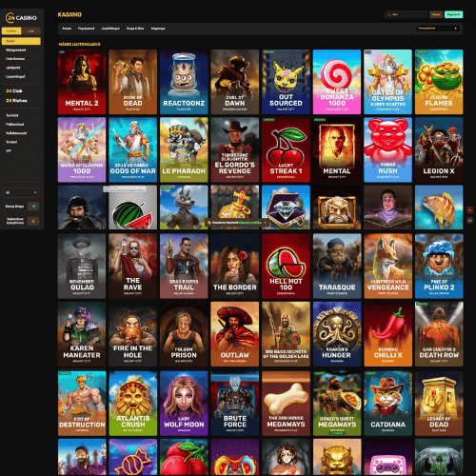Screen dimensions: 476x476
Task: Open the EE language dropdown
Action: (21, 192)
